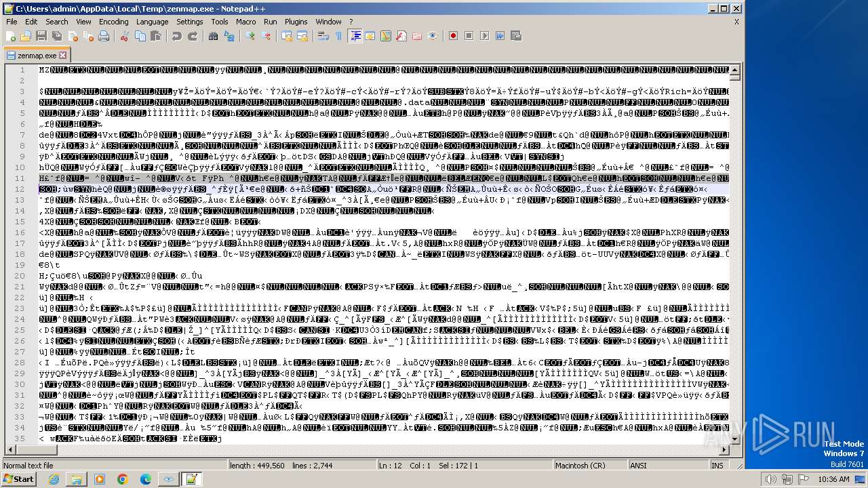The image size is (868, 488).
Task: Open the Language menu
Action: pos(152,22)
